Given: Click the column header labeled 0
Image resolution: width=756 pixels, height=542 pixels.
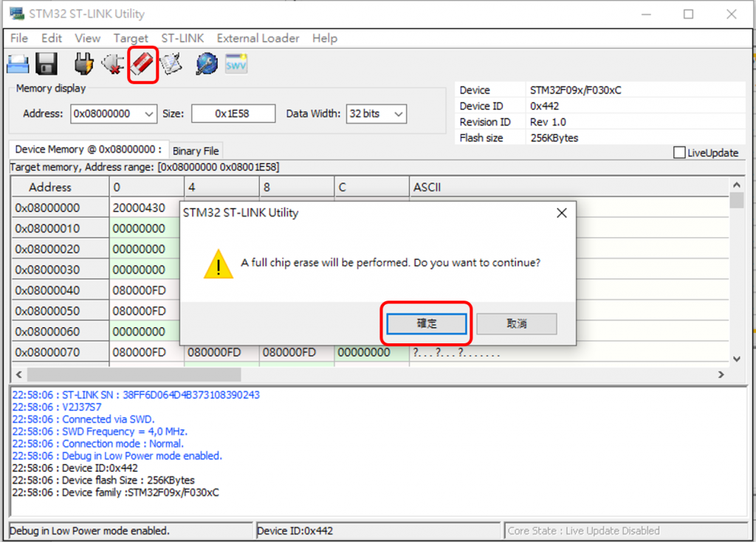Looking at the screenshot, I should pyautogui.click(x=147, y=187).
